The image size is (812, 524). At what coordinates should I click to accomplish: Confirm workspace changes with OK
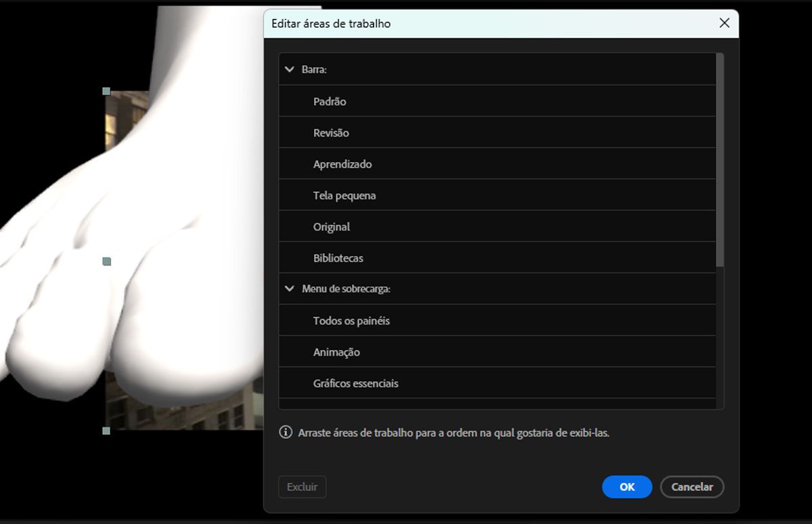(627, 487)
